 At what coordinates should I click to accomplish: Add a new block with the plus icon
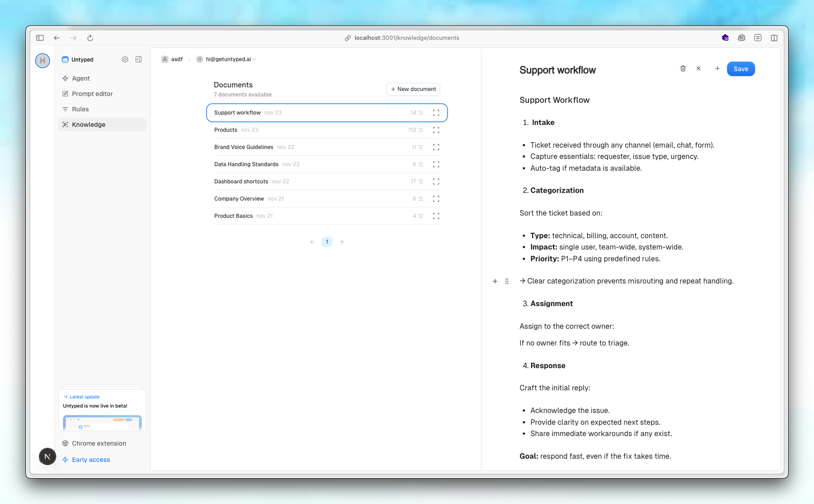[x=495, y=281]
